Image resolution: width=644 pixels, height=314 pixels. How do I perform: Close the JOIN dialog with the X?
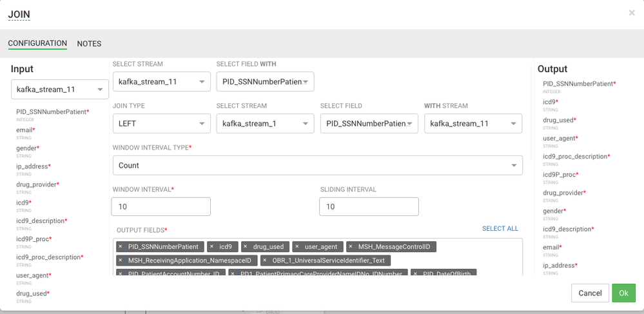632,13
